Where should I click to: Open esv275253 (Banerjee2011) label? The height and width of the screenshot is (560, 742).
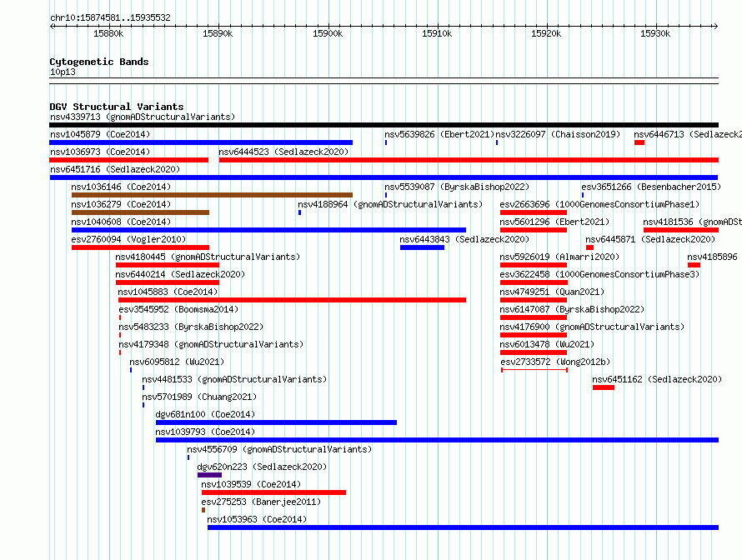click(261, 502)
